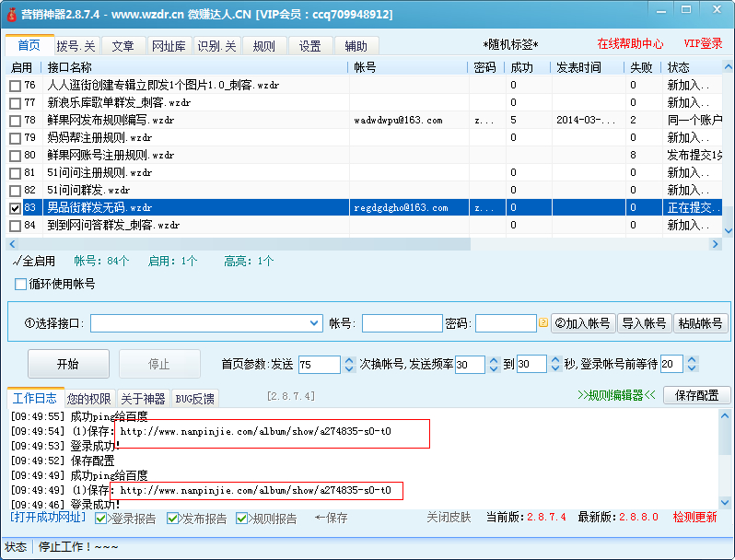Click the app logo in title bar
Image resolution: width=735 pixels, height=560 pixels.
click(11, 14)
